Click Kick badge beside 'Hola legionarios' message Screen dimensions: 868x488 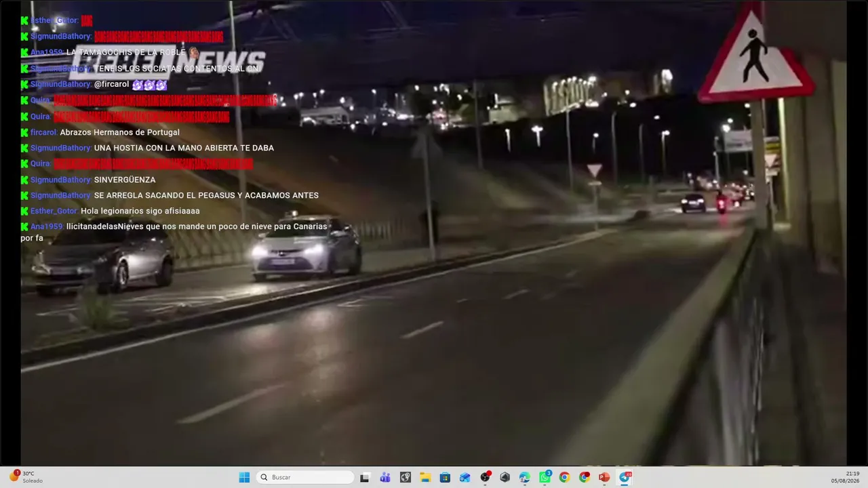24,211
